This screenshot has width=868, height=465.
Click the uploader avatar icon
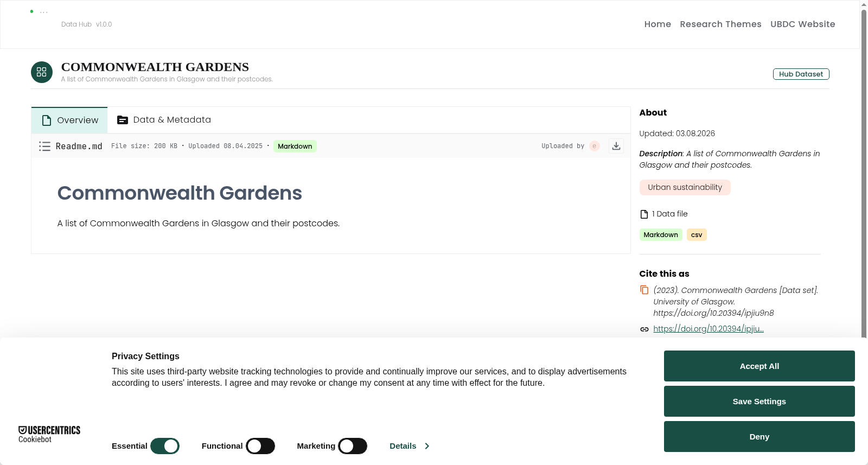[595, 146]
